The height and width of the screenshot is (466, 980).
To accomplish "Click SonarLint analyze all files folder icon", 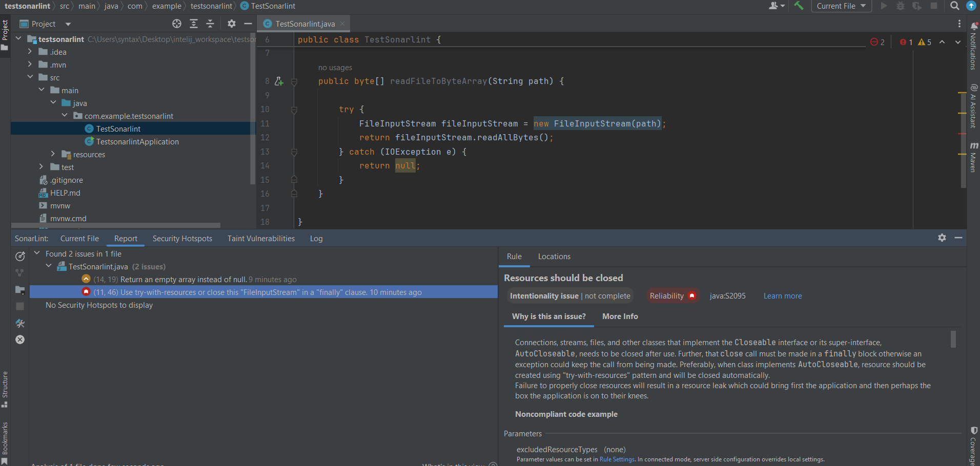I will 20,290.
